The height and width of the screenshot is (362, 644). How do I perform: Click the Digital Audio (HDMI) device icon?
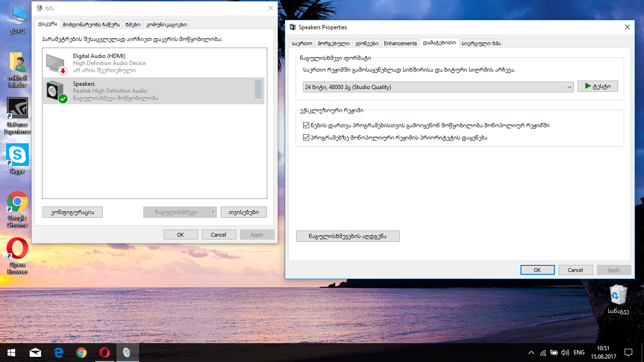tap(57, 64)
